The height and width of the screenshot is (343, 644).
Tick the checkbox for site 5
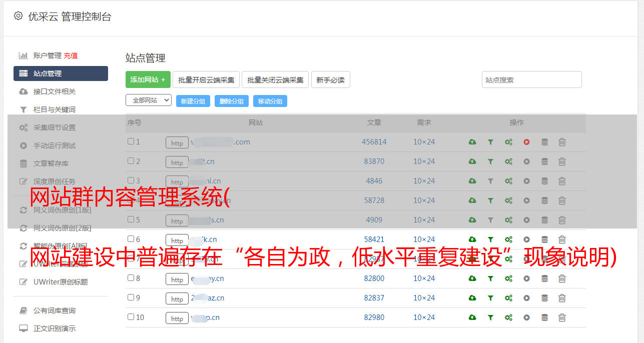[131, 219]
